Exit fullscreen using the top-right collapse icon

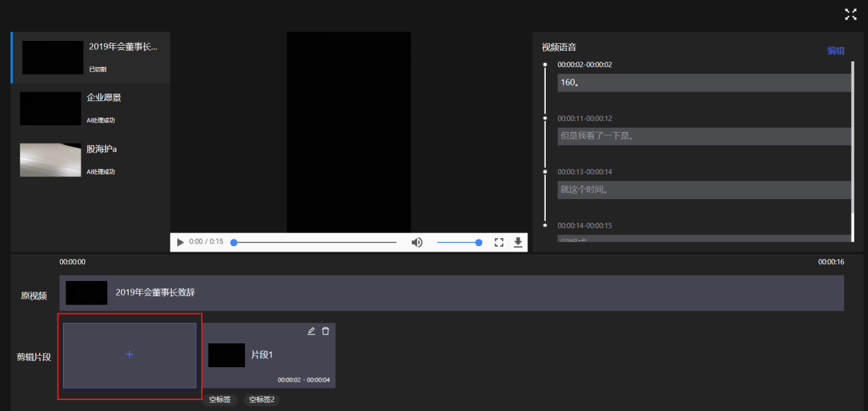[850, 14]
